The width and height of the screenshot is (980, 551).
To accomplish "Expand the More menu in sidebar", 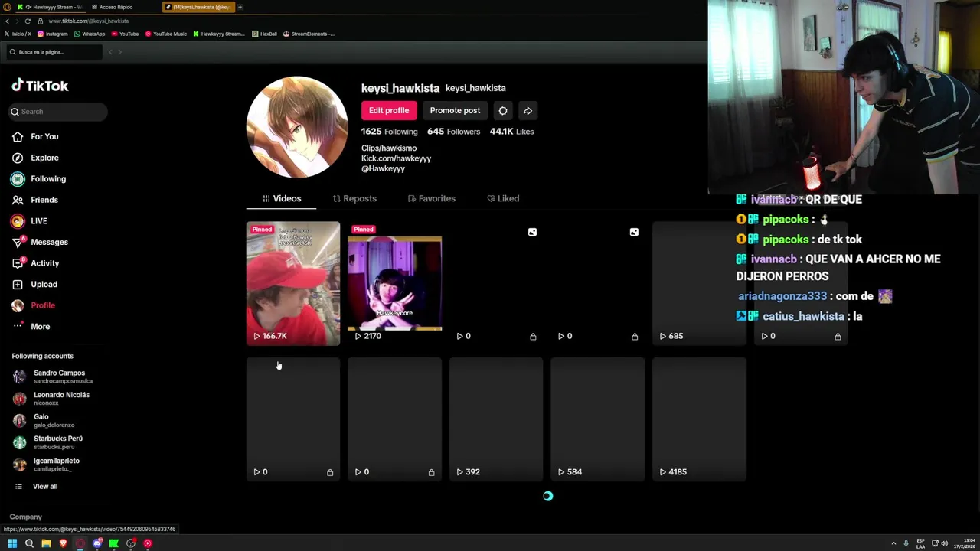I will coord(31,326).
